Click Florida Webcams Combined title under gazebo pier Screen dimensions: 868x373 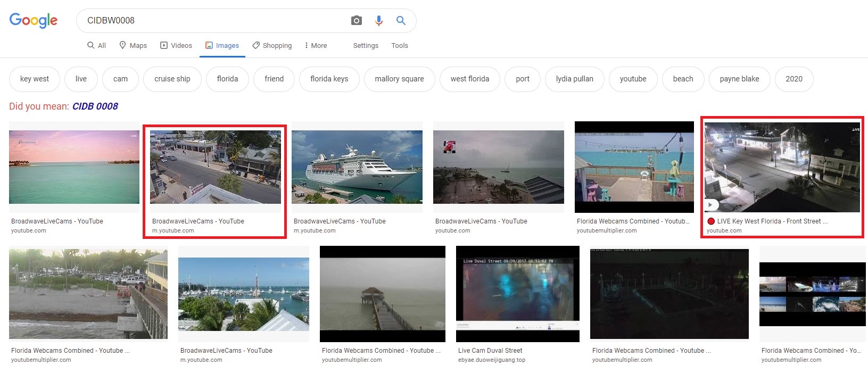pyautogui.click(x=381, y=351)
